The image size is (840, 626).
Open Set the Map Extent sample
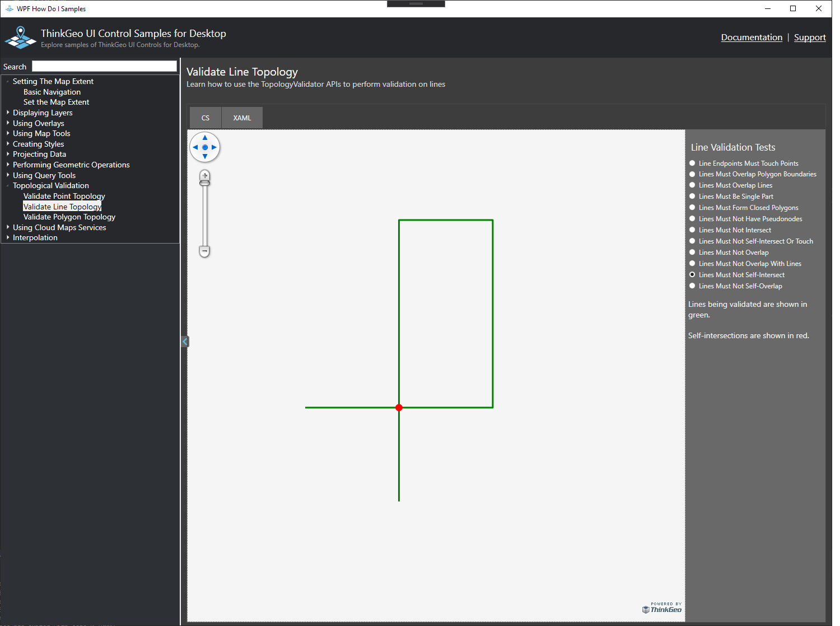point(56,102)
